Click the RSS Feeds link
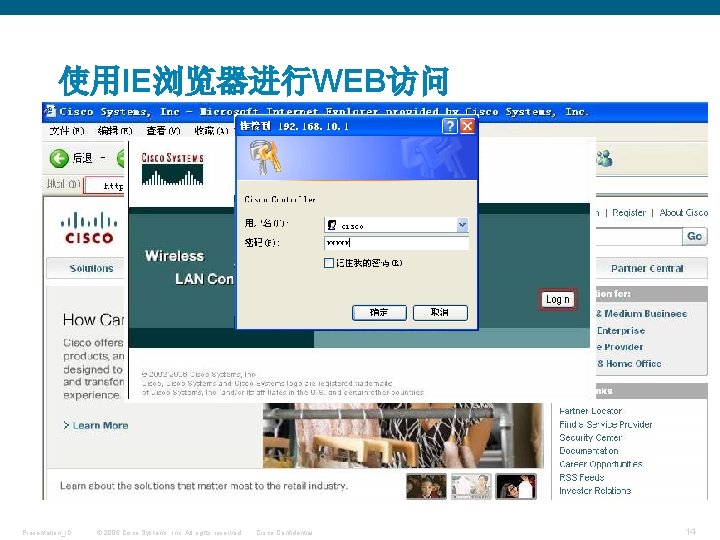Screen dimensions: 720x540 [581, 478]
